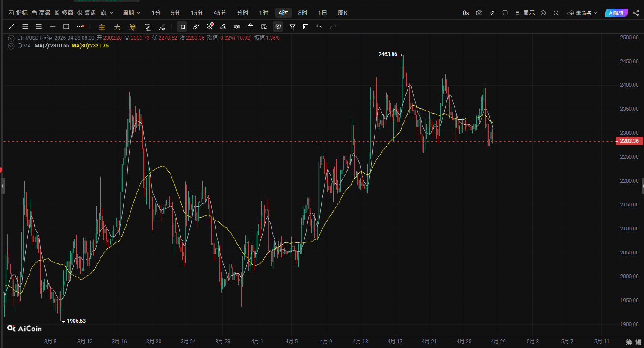Delete drawings with the trash icon
This screenshot has height=348, width=644.
305,27
